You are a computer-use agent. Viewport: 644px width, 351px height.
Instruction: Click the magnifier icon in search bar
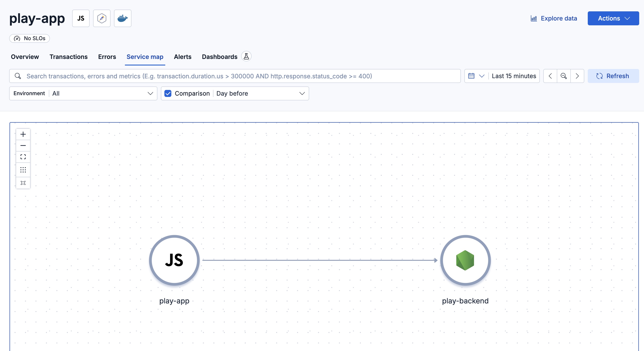[18, 76]
